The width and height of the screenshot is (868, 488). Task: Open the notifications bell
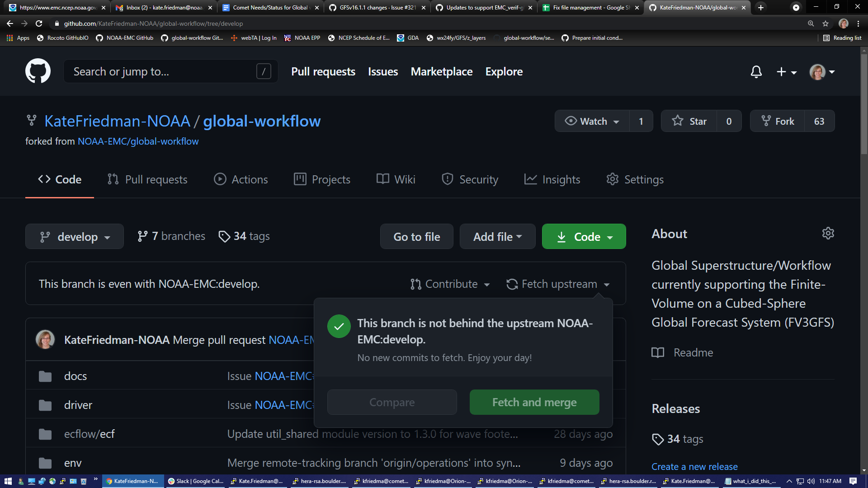(x=756, y=71)
